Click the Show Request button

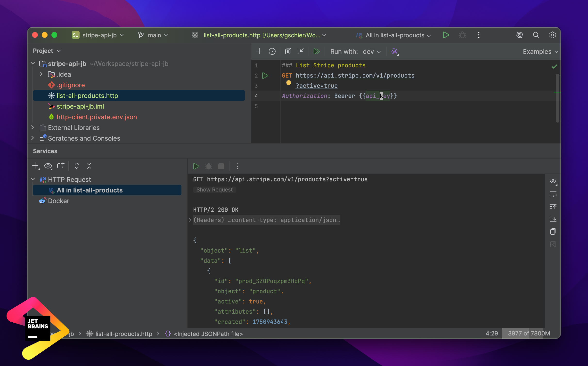pyautogui.click(x=214, y=190)
